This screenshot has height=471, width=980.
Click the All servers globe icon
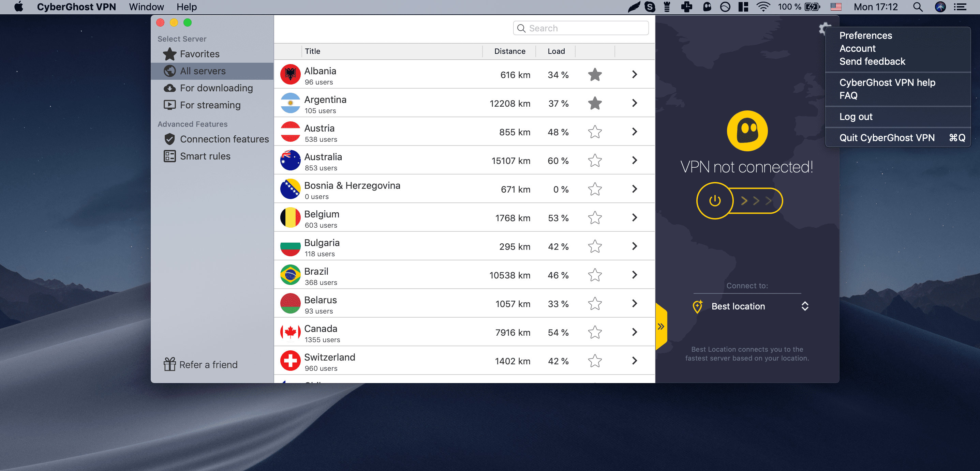pos(170,71)
